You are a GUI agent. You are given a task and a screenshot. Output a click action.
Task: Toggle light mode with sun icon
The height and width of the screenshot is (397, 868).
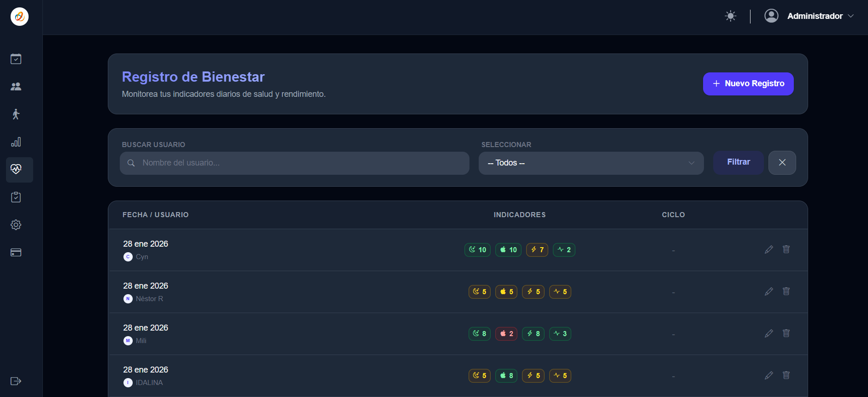[x=730, y=16]
